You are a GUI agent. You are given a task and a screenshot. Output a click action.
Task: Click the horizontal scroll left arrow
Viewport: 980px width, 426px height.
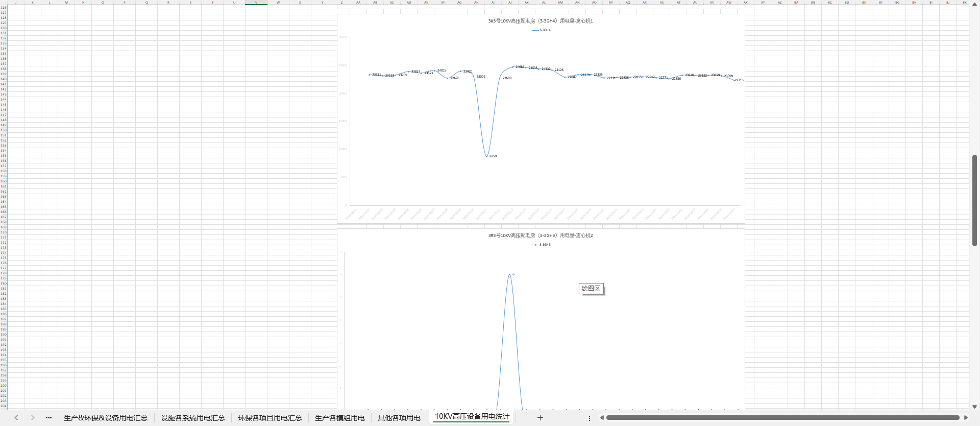pyautogui.click(x=602, y=418)
